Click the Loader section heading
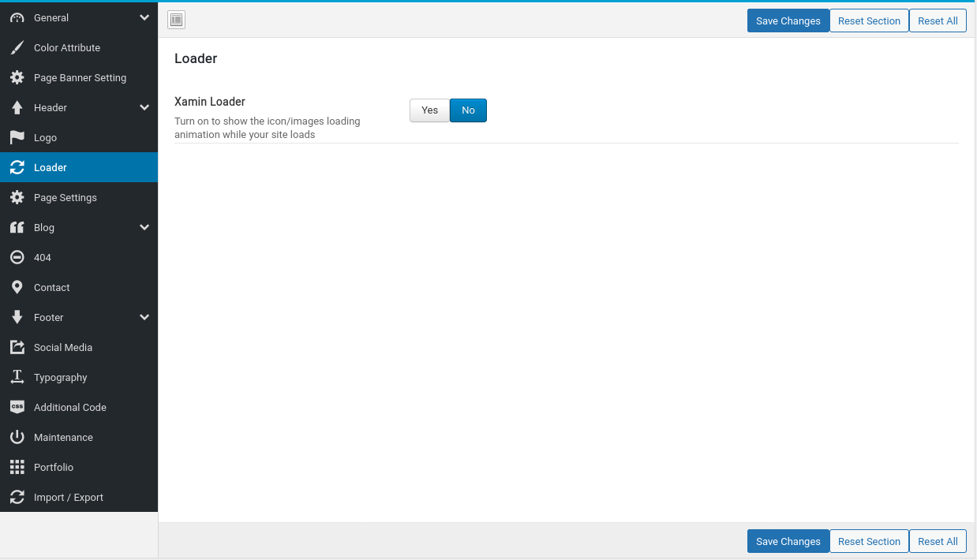Viewport: 977px width, 560px height. pos(196,58)
